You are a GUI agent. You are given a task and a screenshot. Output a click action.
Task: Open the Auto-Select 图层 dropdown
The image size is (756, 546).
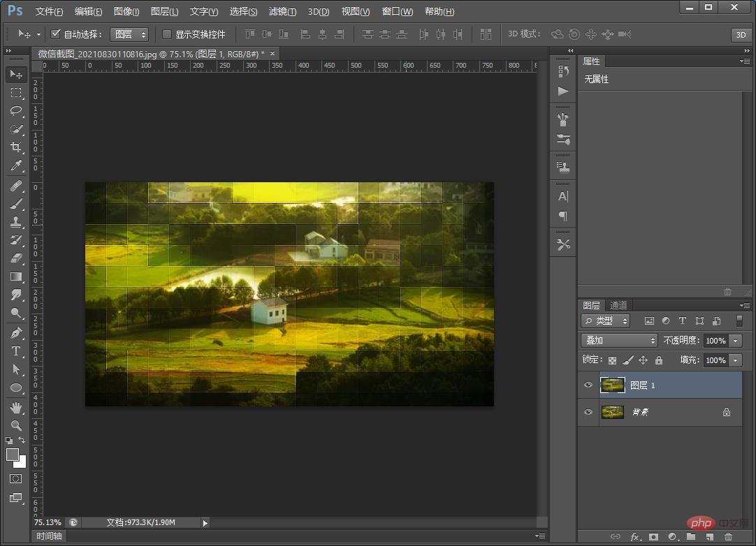pyautogui.click(x=129, y=34)
